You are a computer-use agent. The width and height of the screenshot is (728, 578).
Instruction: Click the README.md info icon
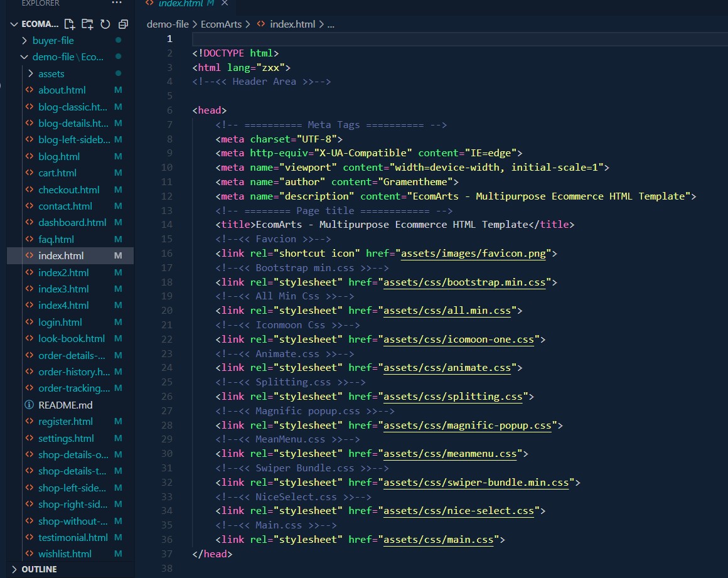(x=29, y=405)
